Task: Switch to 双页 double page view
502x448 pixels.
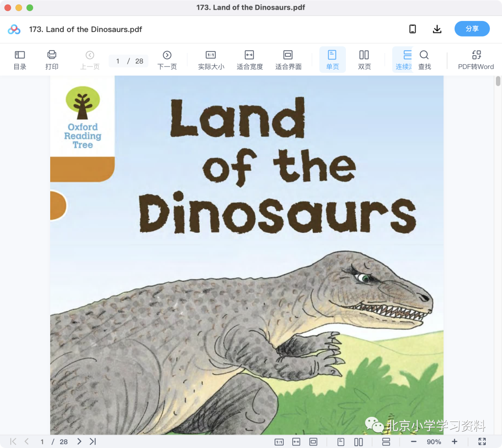Action: tap(364, 60)
